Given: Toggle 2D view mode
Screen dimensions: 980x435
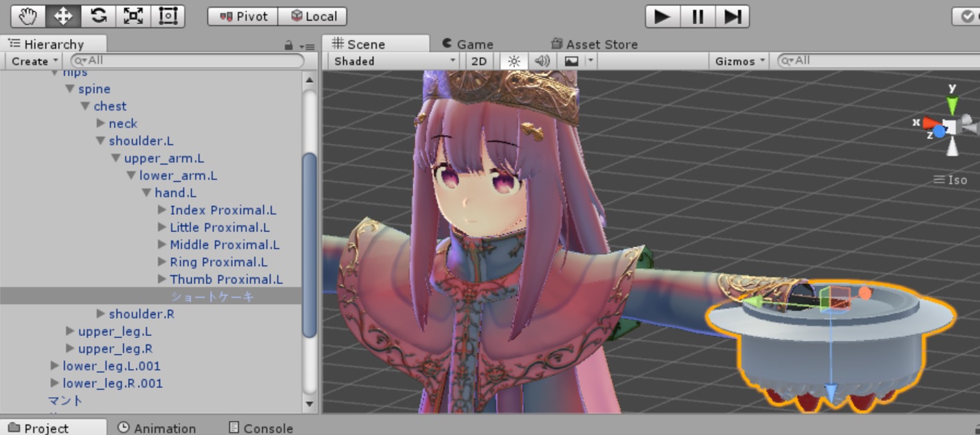Looking at the screenshot, I should pyautogui.click(x=479, y=61).
